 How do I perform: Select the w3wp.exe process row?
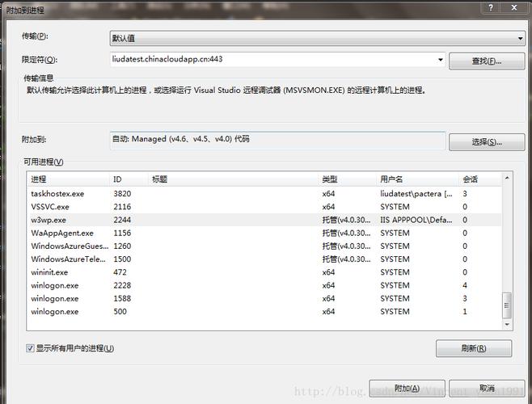pyautogui.click(x=264, y=220)
